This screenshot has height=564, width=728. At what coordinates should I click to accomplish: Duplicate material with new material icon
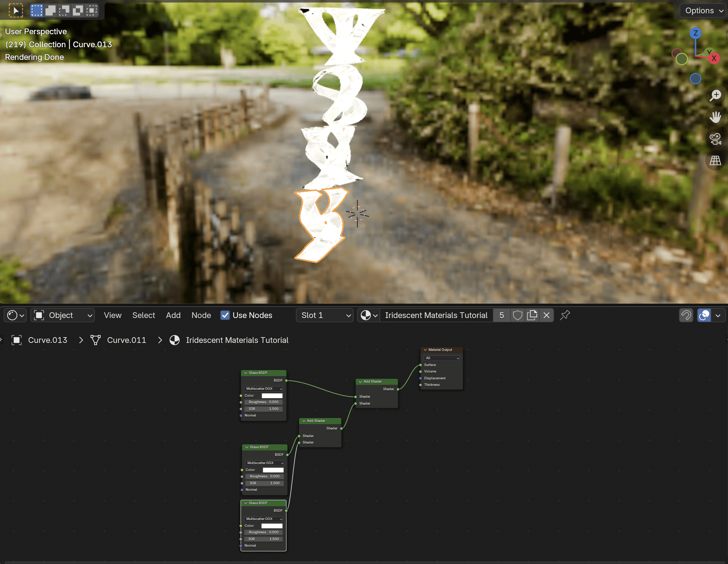(532, 315)
